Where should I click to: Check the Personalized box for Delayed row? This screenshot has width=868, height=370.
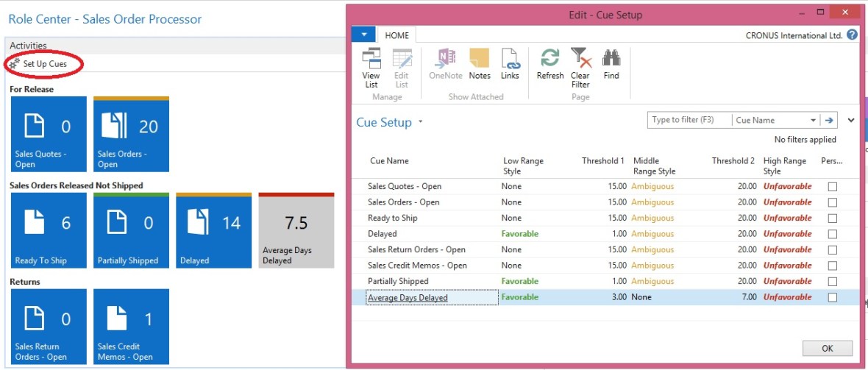click(832, 234)
